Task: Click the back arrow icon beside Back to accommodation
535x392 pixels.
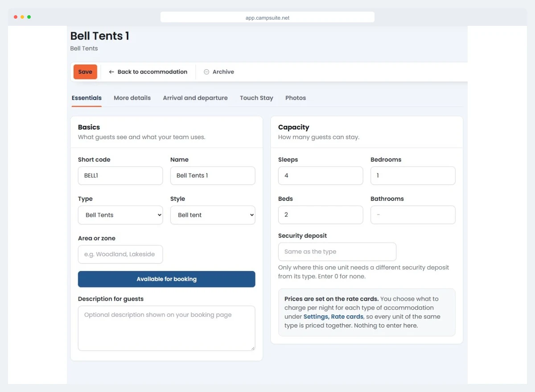Action: 111,72
